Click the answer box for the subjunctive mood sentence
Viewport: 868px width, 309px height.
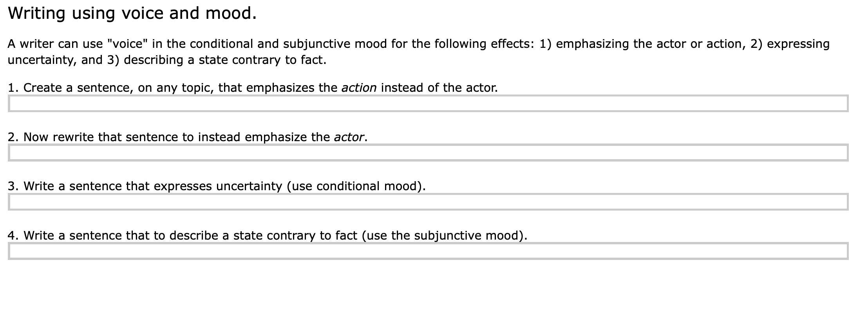[x=428, y=251]
